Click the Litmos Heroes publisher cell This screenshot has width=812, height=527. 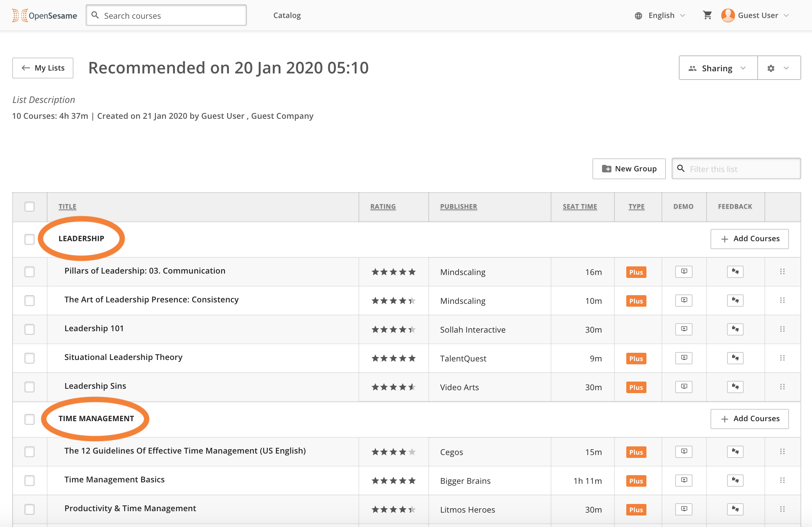(x=468, y=510)
